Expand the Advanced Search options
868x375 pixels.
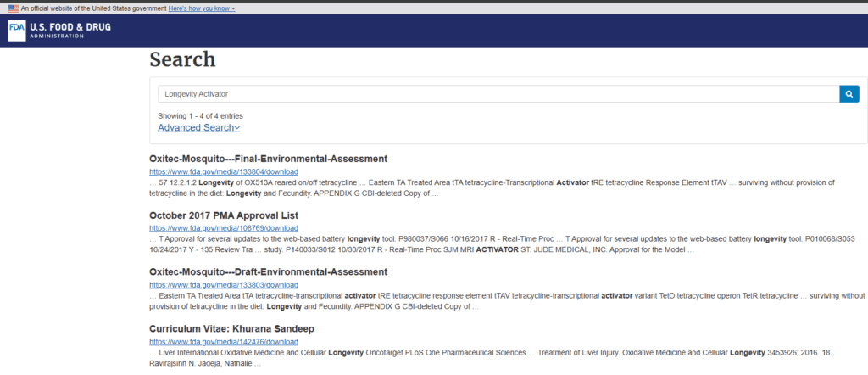tap(198, 127)
